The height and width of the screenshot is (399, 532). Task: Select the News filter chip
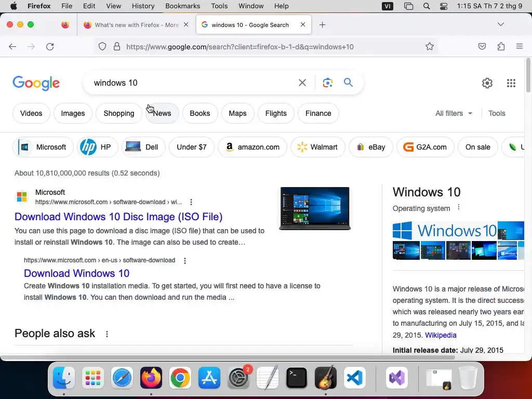[x=162, y=113]
